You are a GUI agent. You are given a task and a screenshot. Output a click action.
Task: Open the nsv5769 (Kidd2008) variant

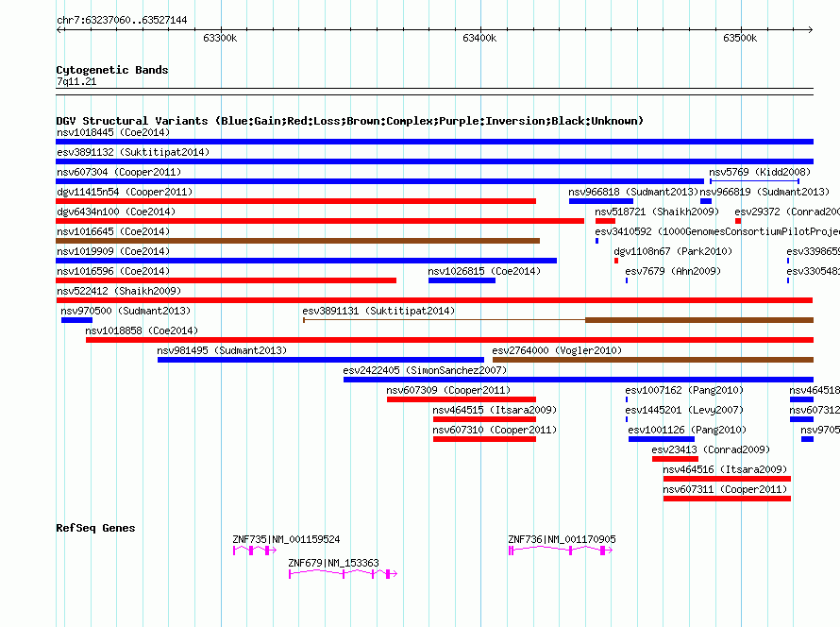pyautogui.click(x=755, y=181)
